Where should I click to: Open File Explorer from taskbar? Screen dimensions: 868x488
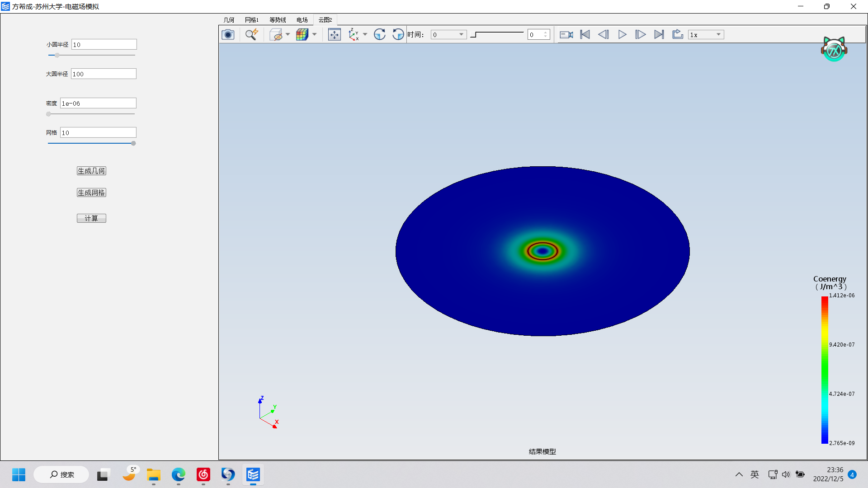click(x=154, y=474)
